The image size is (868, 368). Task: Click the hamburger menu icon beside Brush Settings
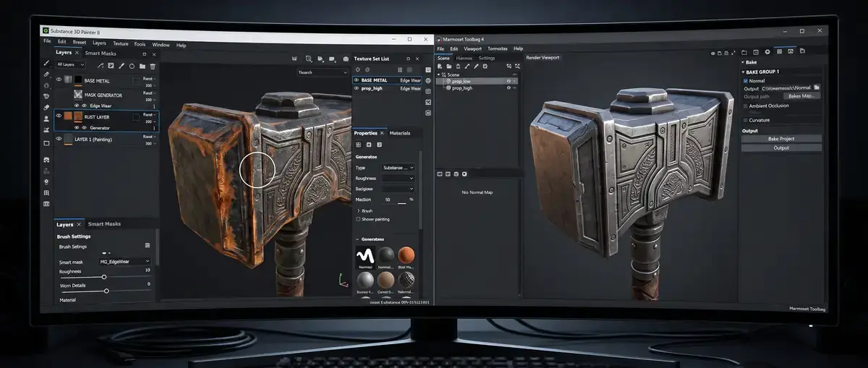tap(148, 245)
